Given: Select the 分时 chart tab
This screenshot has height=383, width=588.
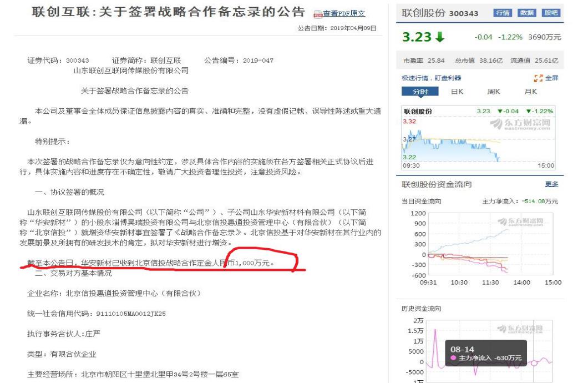Looking at the screenshot, I should pos(420,92).
